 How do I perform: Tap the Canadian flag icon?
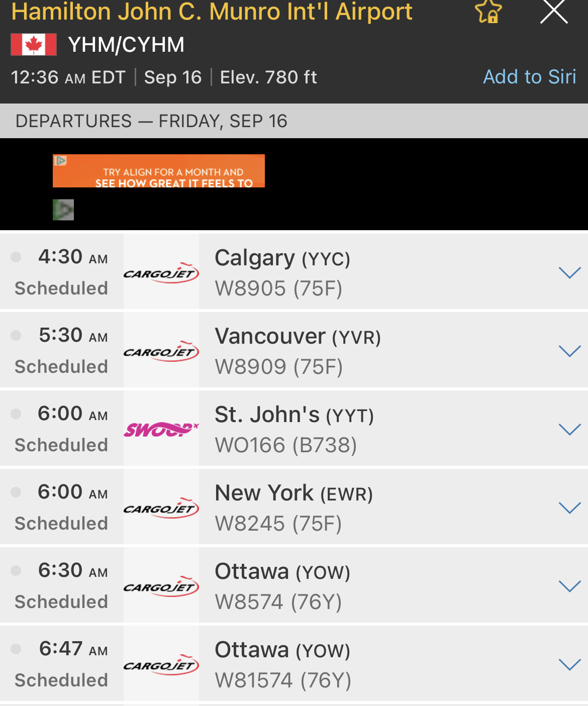[34, 45]
